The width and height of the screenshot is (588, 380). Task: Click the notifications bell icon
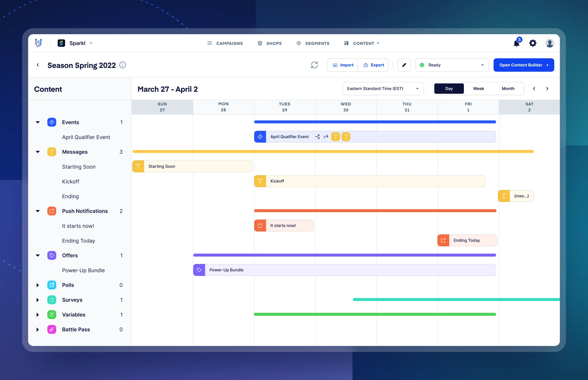coord(517,43)
